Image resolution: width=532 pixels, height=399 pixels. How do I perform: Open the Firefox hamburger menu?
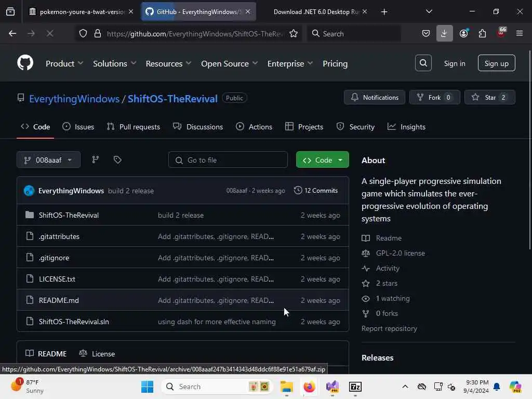click(x=519, y=33)
